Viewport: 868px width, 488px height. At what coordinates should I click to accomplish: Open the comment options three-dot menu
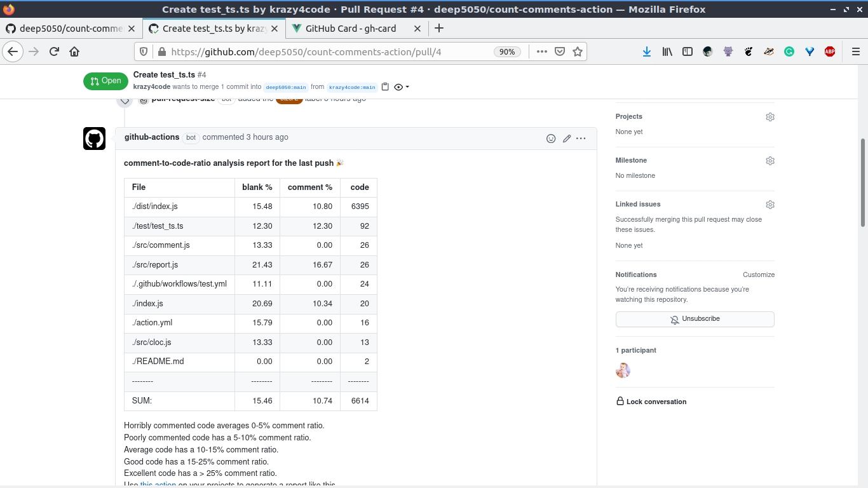581,139
